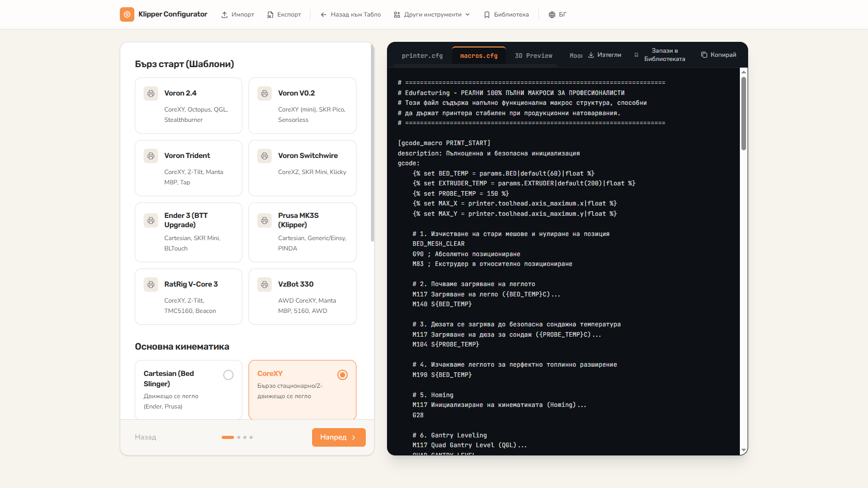Screen dimensions: 868x488
Task: Click the Импорт upload icon
Action: click(x=224, y=15)
